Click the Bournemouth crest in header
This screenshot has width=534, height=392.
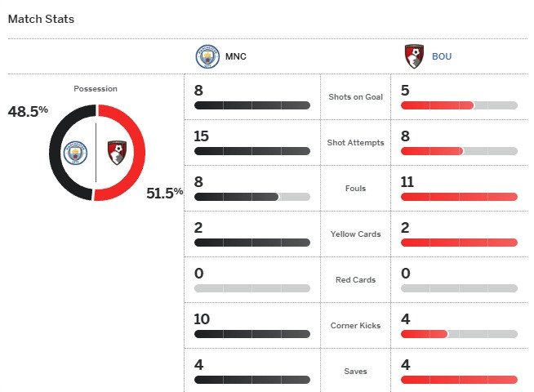[x=414, y=57]
